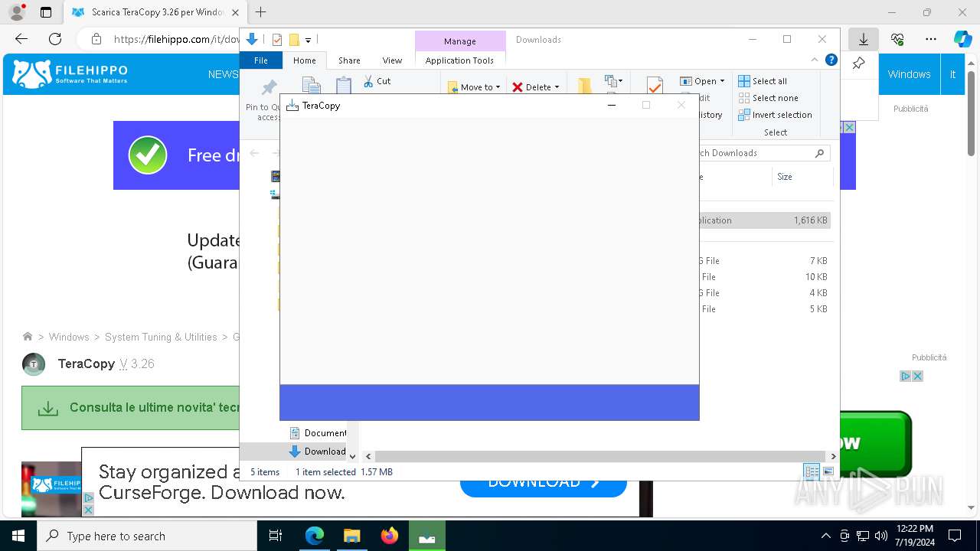This screenshot has width=980, height=551.
Task: Open the notification center icon
Action: (x=954, y=536)
